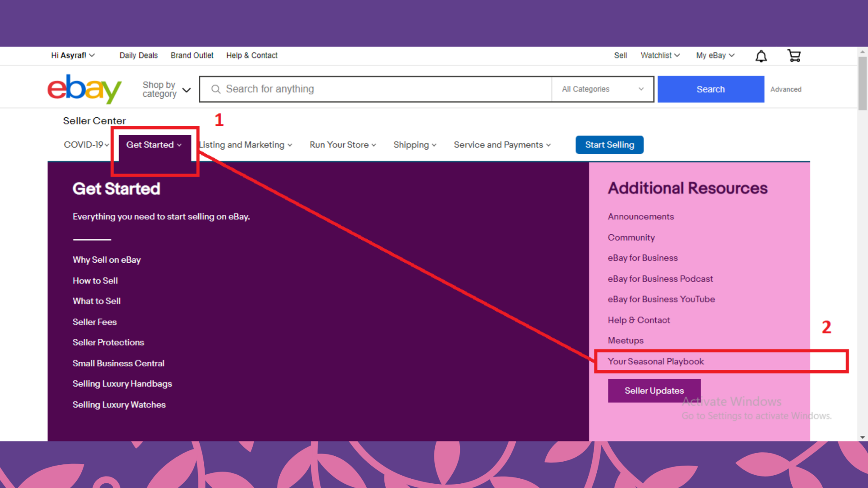Open the Seller Fees link

pyautogui.click(x=95, y=322)
